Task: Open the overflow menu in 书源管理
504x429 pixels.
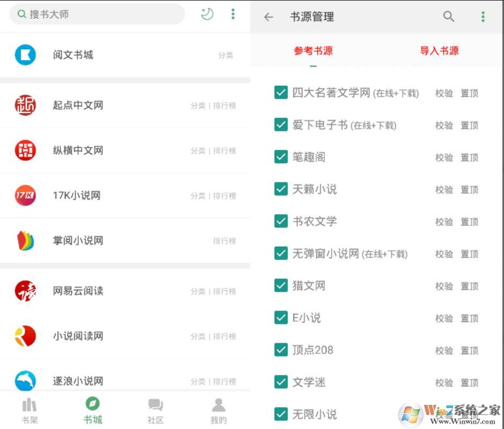Action: 483,17
